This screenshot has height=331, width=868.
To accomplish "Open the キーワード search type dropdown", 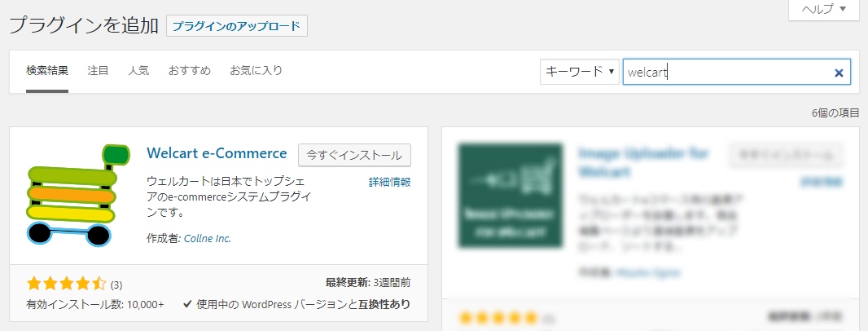I will pos(580,72).
